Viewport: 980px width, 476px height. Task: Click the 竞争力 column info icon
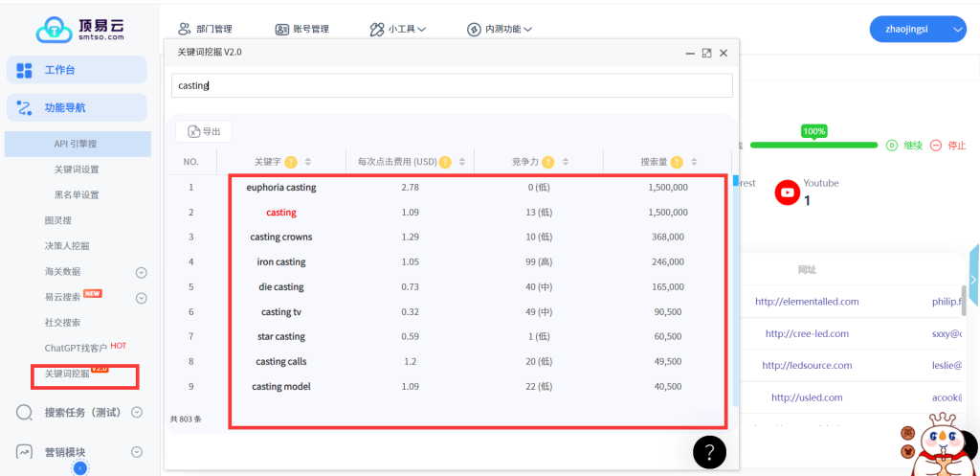(548, 162)
